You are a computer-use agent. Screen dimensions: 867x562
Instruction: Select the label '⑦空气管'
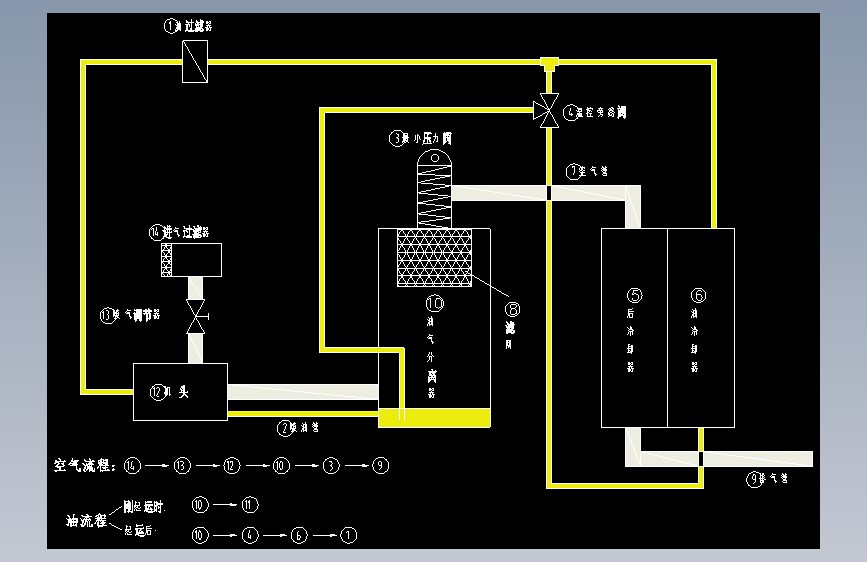[x=587, y=171]
